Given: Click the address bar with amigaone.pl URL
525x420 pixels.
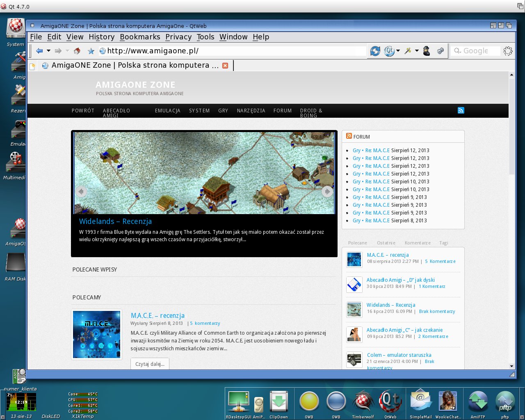Looking at the screenshot, I should 232,51.
